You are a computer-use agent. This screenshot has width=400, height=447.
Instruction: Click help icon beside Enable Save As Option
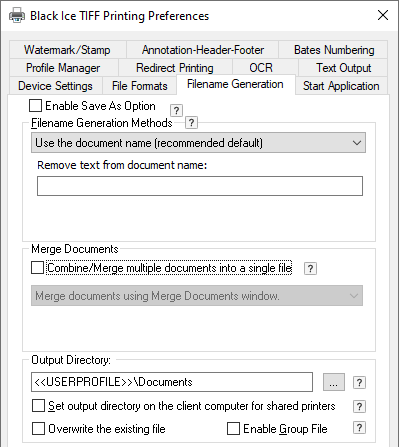click(176, 110)
